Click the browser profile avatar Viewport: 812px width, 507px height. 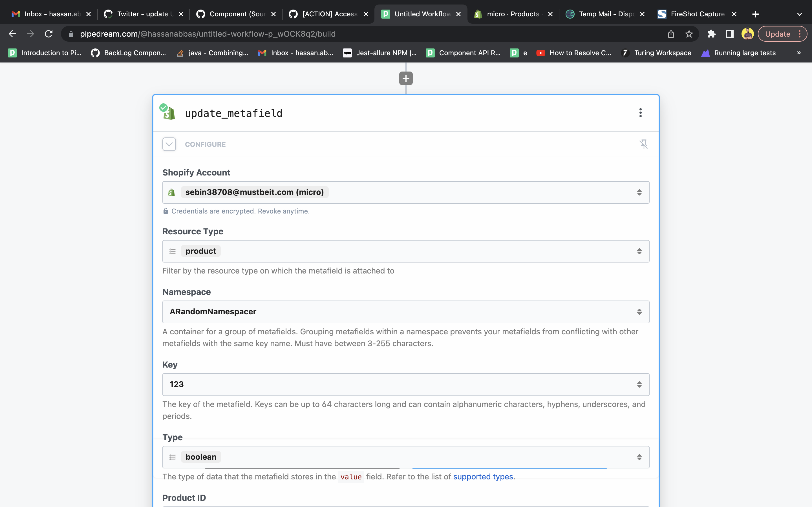pos(748,34)
